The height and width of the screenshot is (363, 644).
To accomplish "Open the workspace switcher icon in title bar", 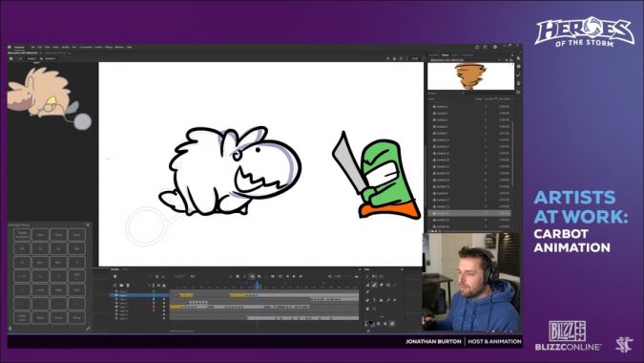I will tap(486, 47).
